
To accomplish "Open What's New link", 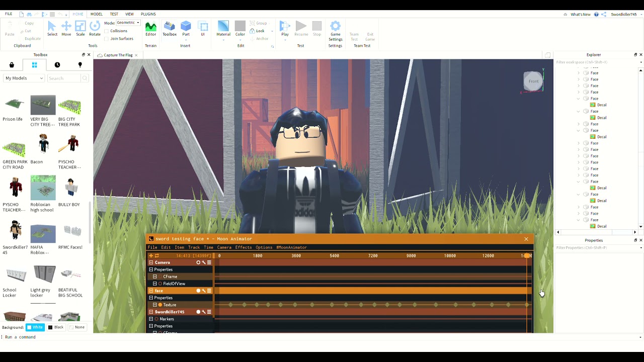I will pyautogui.click(x=581, y=15).
